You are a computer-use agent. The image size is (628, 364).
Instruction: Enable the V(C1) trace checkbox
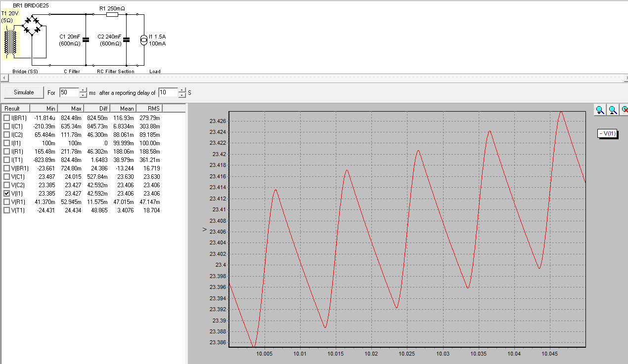6,177
